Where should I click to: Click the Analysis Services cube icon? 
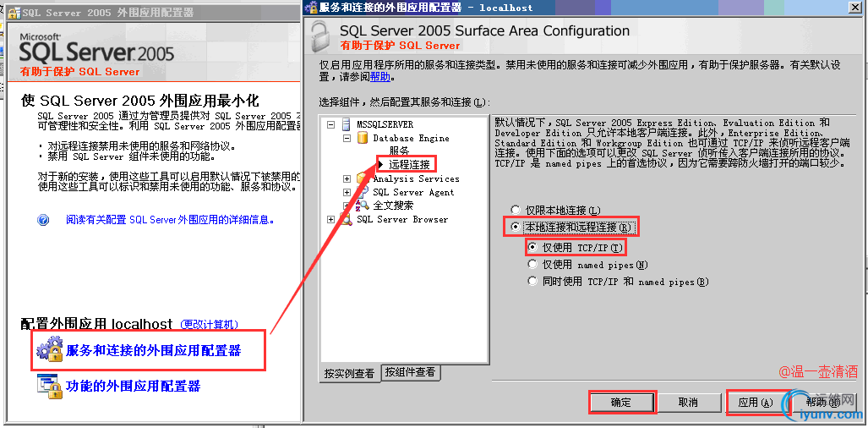pyautogui.click(x=363, y=178)
